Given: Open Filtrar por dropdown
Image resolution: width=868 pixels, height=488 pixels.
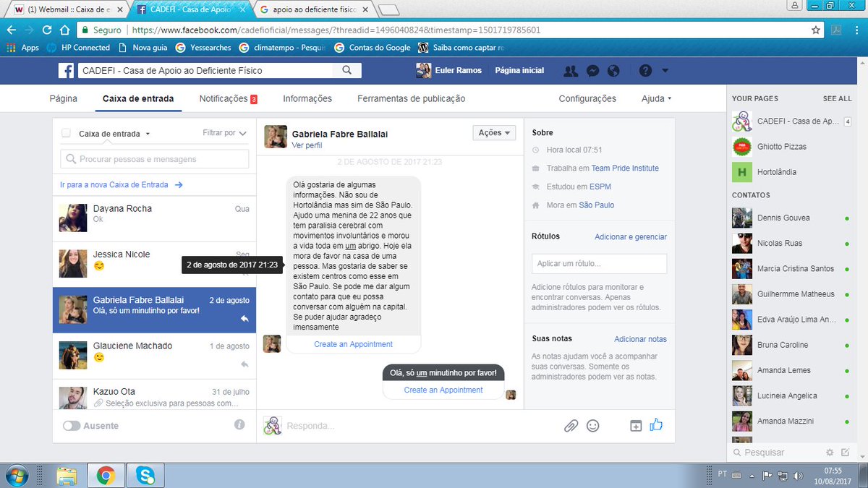Looking at the screenshot, I should click(225, 133).
